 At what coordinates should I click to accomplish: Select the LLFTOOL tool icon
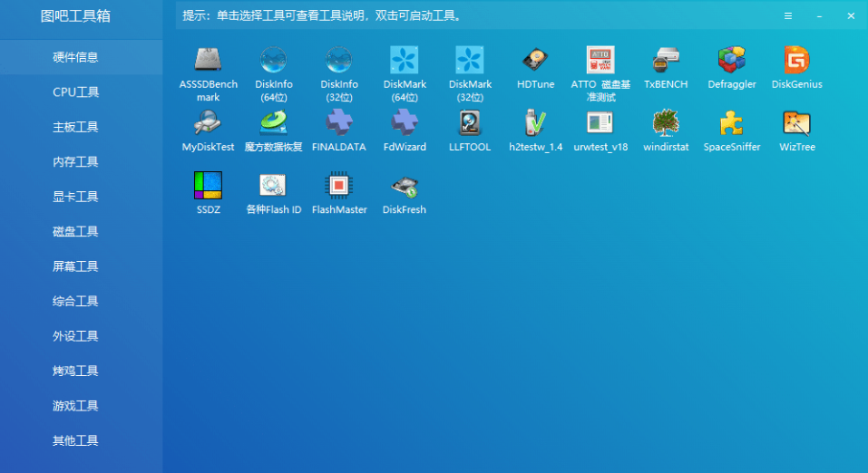coord(470,122)
